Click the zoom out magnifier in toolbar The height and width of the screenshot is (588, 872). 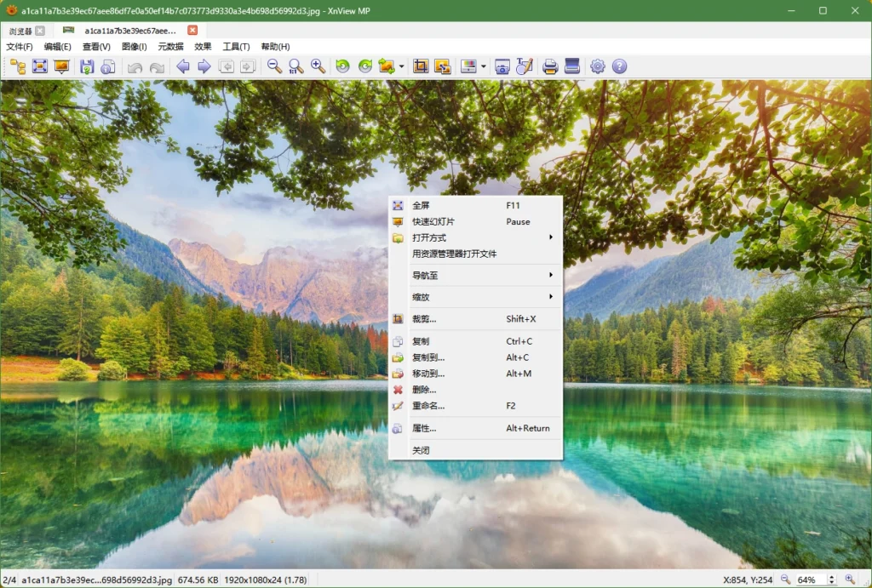tap(274, 66)
